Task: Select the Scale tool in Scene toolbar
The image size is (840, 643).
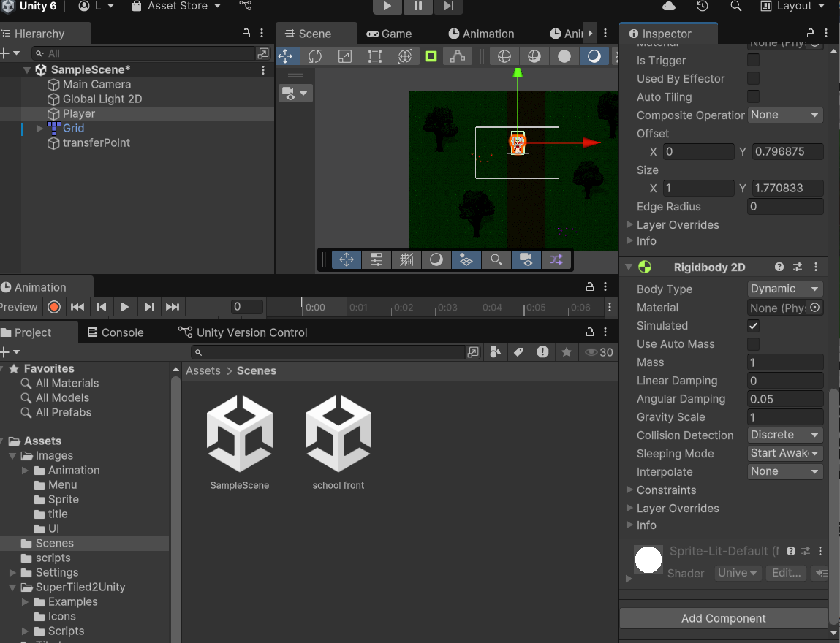Action: click(x=344, y=56)
